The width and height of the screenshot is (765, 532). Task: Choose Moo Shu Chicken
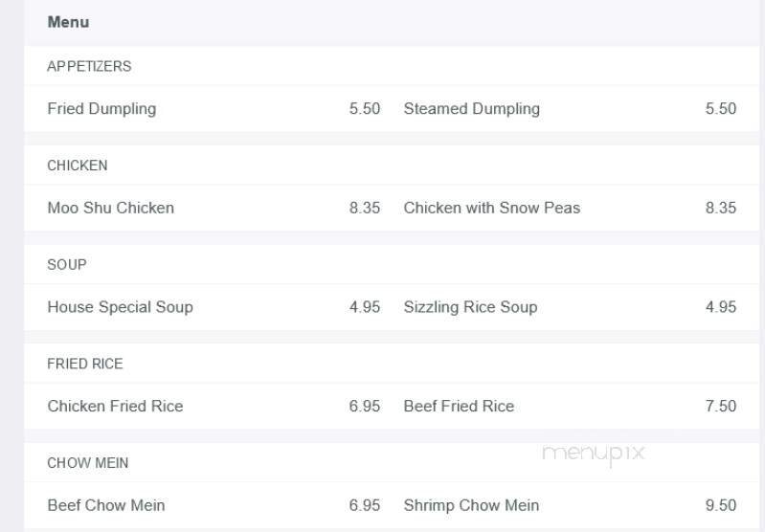coord(110,208)
